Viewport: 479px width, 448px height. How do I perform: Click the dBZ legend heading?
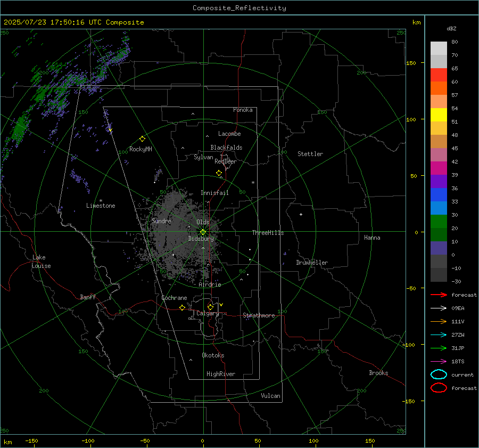[451, 28]
